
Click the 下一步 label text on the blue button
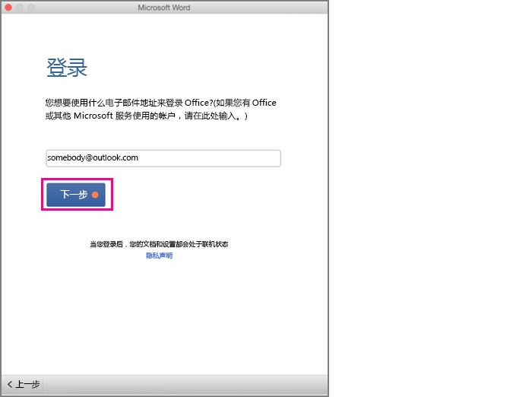click(73, 195)
